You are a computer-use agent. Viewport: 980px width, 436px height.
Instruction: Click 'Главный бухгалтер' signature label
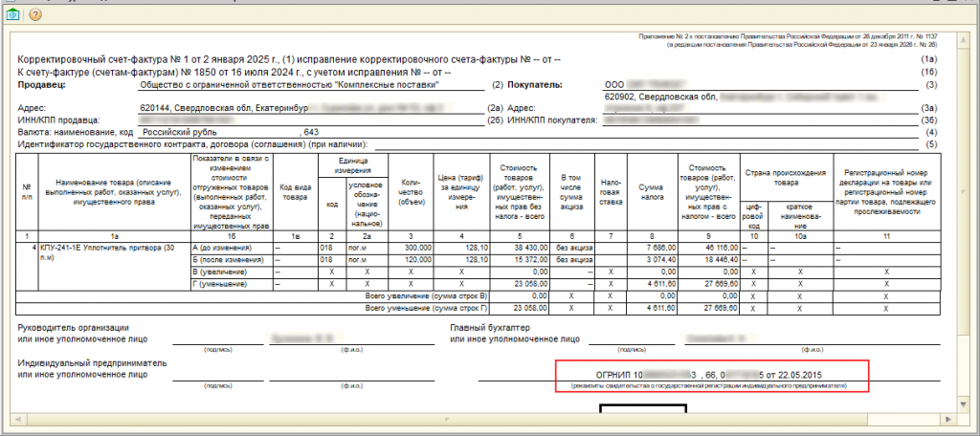point(515,333)
